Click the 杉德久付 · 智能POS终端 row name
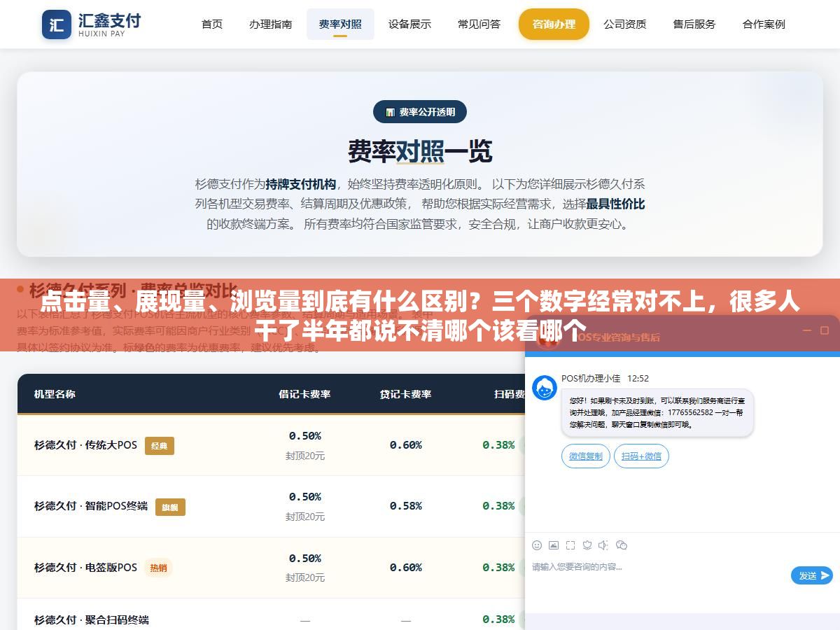Image resolution: width=840 pixels, height=630 pixels. click(91, 506)
